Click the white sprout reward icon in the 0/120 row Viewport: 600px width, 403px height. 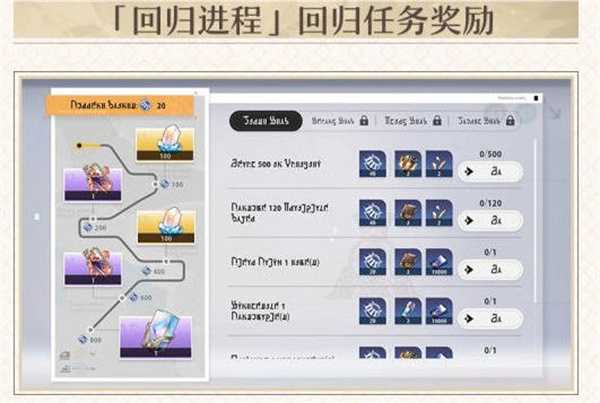pyautogui.click(x=439, y=213)
